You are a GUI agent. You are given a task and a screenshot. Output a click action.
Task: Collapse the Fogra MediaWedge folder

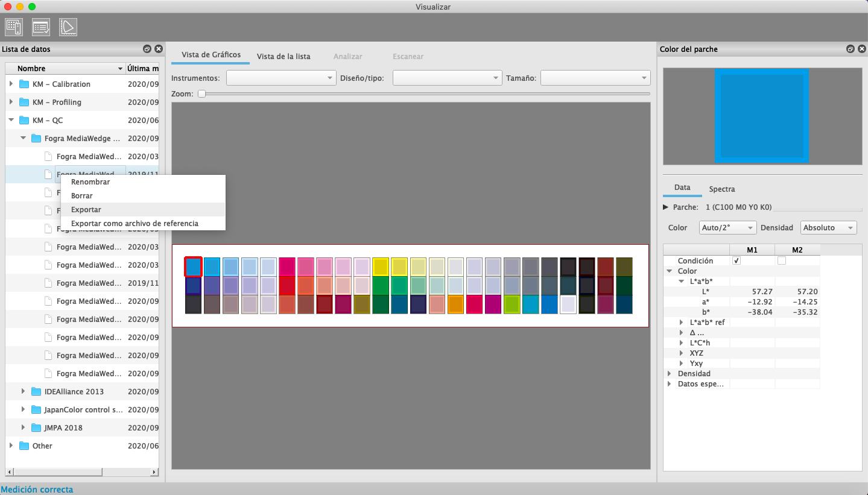[x=23, y=138]
